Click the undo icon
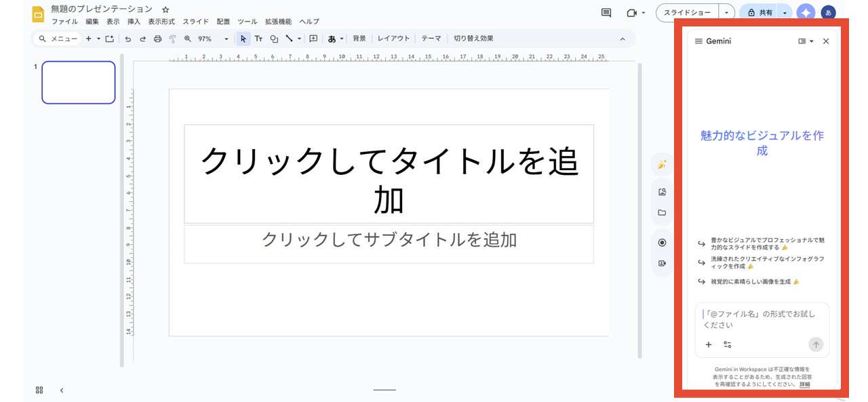The image size is (868, 402). pos(128,39)
